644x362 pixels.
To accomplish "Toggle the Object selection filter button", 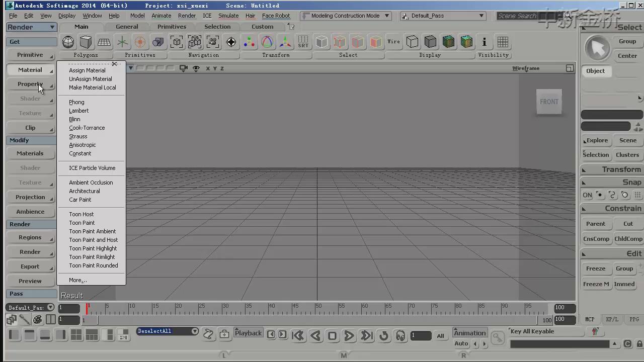I will (x=596, y=71).
